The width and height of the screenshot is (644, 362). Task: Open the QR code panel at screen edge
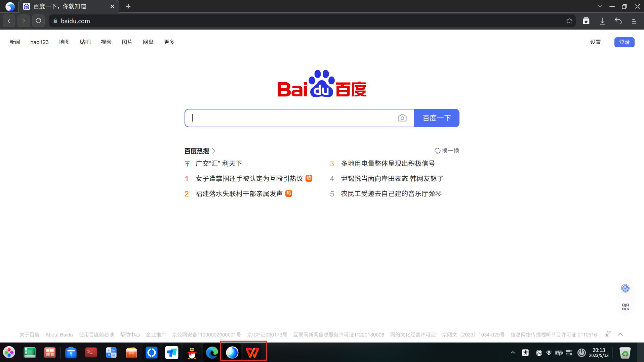pyautogui.click(x=625, y=307)
